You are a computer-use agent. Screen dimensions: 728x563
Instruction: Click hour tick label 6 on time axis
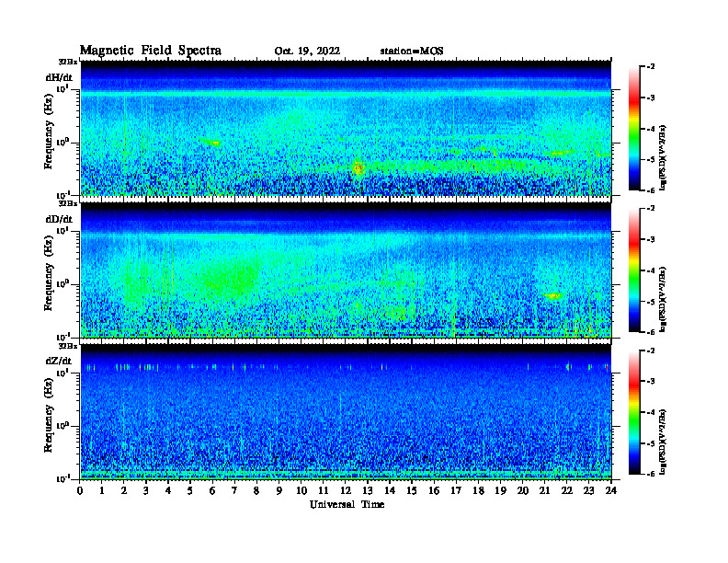[212, 490]
